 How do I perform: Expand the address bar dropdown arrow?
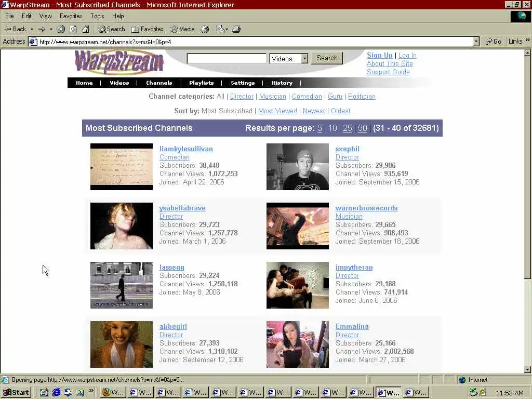tap(476, 42)
